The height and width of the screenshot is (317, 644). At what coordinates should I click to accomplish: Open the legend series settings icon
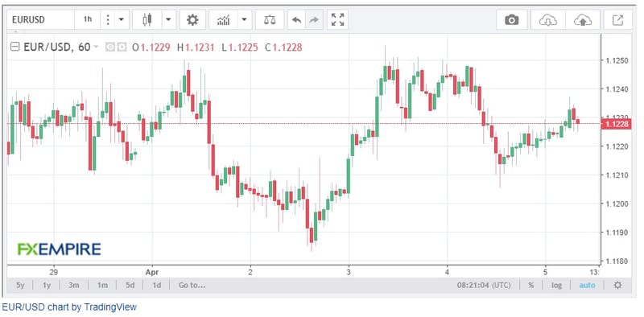[122, 47]
